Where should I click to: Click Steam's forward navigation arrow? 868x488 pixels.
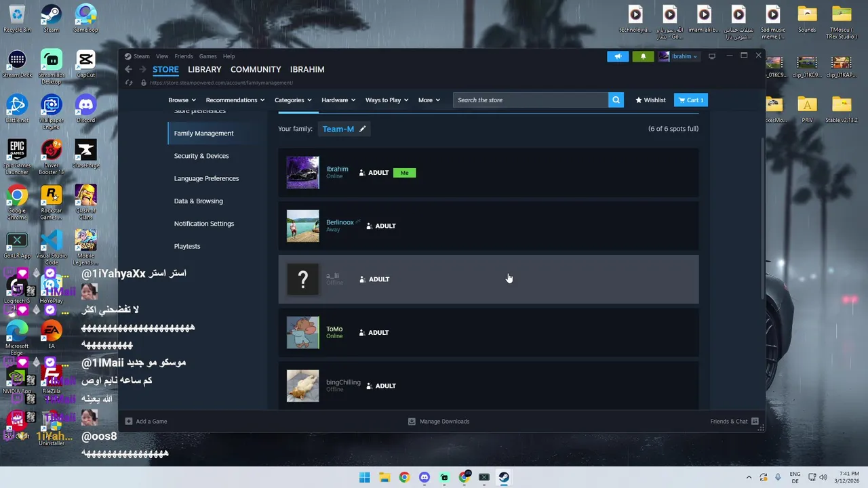tap(142, 69)
